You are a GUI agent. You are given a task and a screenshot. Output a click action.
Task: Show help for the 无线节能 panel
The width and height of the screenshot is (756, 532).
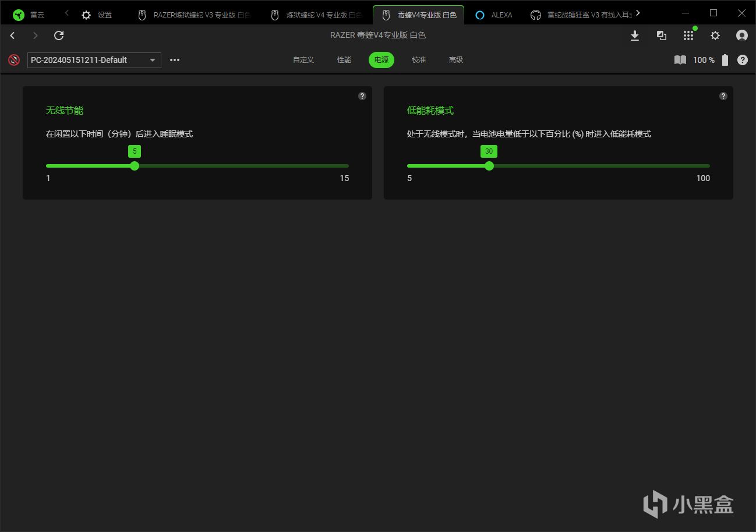pyautogui.click(x=362, y=96)
